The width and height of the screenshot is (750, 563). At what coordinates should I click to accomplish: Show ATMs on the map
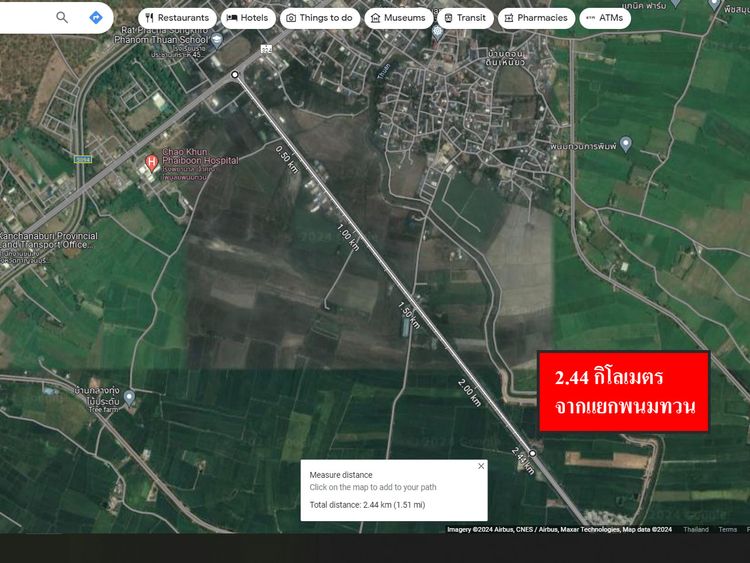point(604,18)
